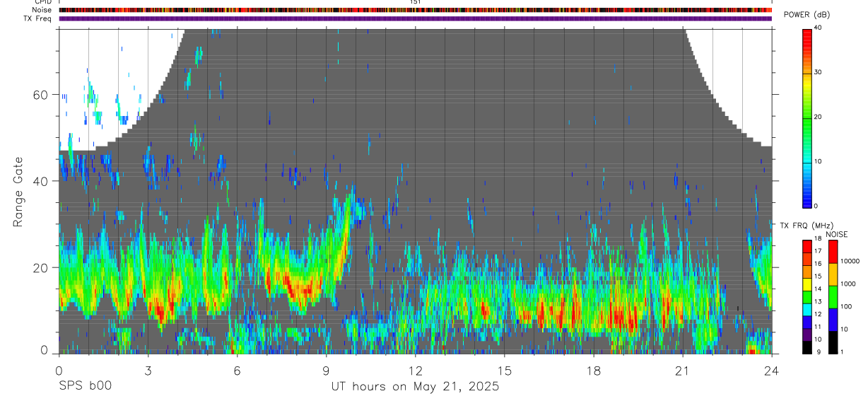This screenshot has height=401, width=868.
Task: Click the POWER (dB) color bar
Action: [808, 117]
